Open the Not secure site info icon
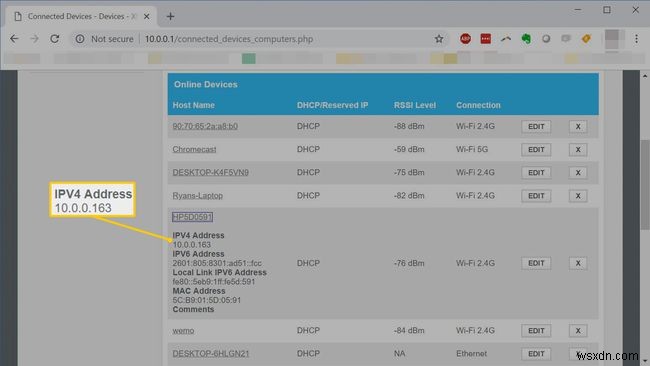 tap(80, 39)
